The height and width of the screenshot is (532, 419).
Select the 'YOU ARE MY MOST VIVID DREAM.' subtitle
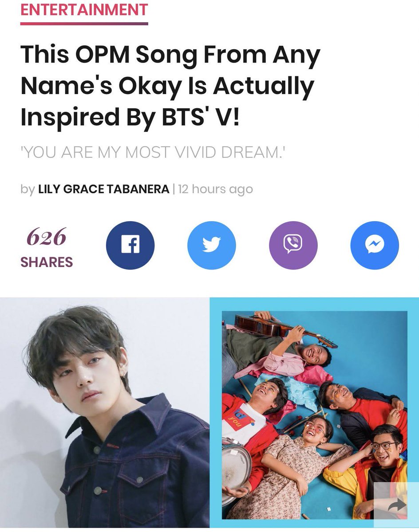pyautogui.click(x=153, y=153)
